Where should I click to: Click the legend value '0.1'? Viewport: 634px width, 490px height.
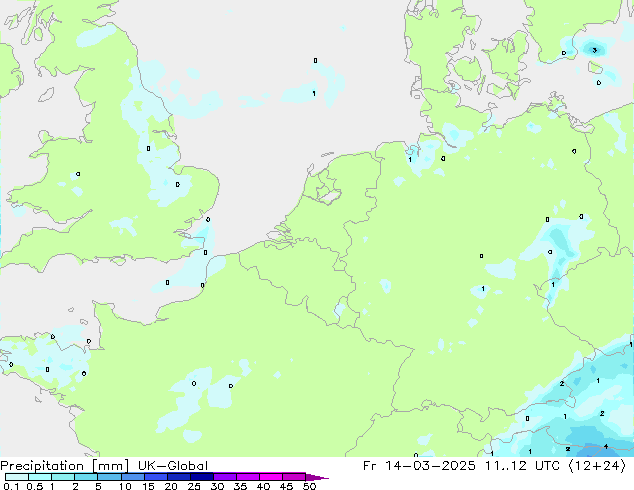tap(11, 486)
